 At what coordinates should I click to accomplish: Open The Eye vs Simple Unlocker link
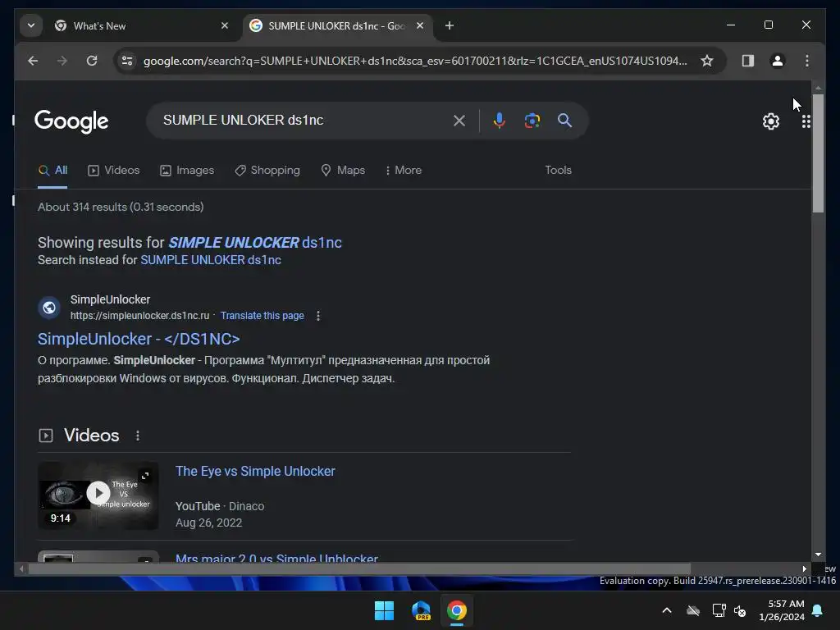255,472
